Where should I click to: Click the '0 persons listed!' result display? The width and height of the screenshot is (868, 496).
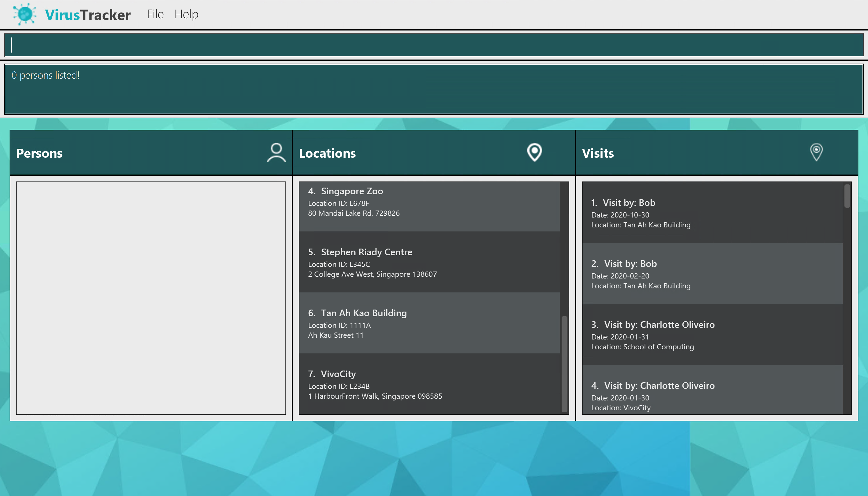[x=434, y=89]
